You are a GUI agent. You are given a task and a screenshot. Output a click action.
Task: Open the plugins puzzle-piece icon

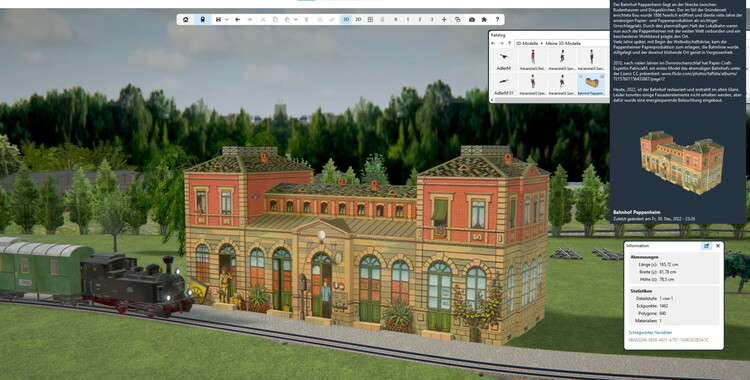point(484,20)
